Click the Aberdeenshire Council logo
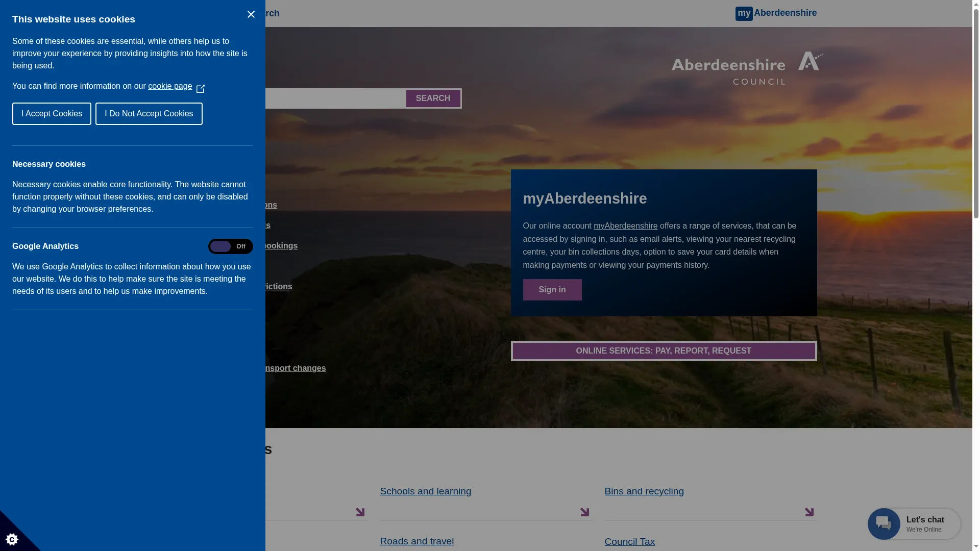Viewport: 980px width, 551px height. [x=747, y=68]
